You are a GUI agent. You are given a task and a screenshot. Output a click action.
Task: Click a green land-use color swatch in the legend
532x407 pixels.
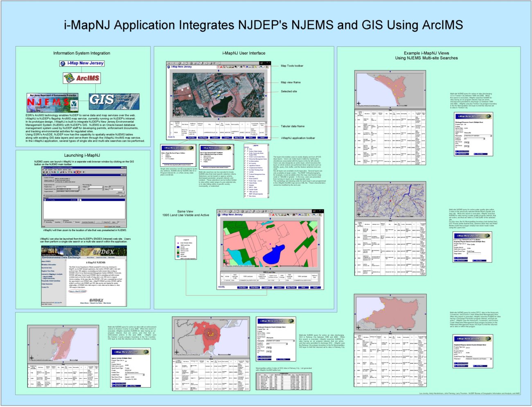click(x=178, y=253)
